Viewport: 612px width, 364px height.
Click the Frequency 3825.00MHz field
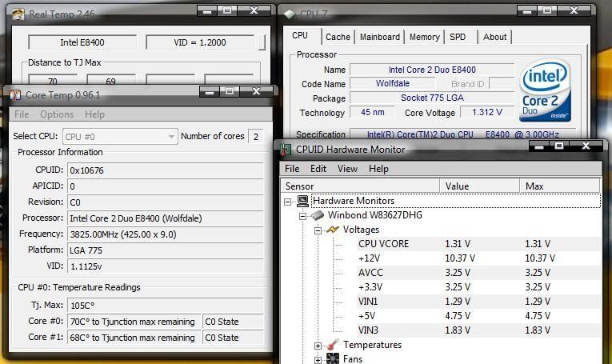166,234
